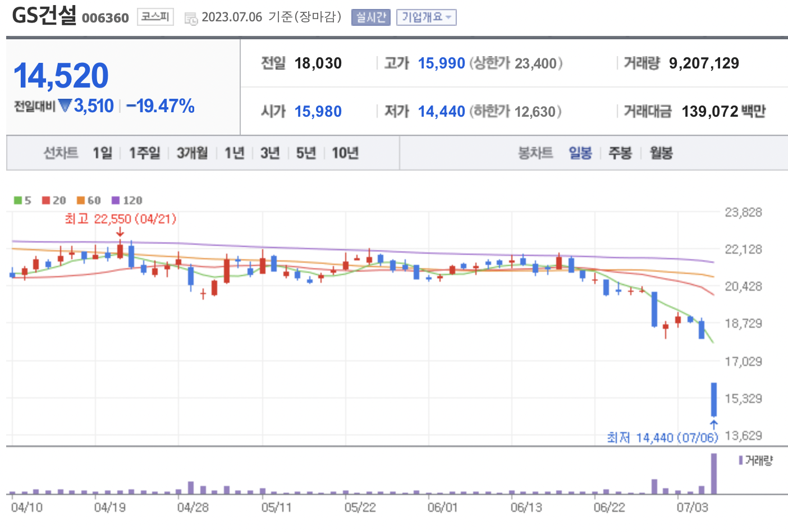Click the 18,729 price axis label

tap(743, 323)
